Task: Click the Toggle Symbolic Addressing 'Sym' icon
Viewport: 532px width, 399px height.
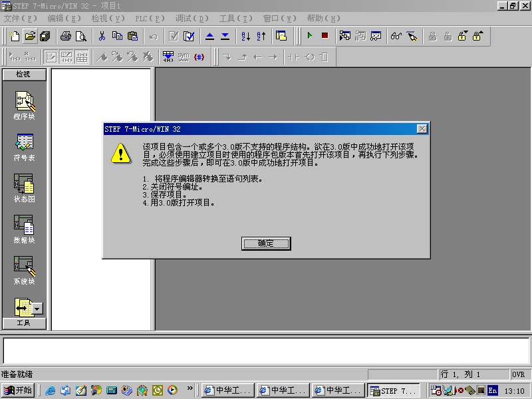Action: point(184,57)
